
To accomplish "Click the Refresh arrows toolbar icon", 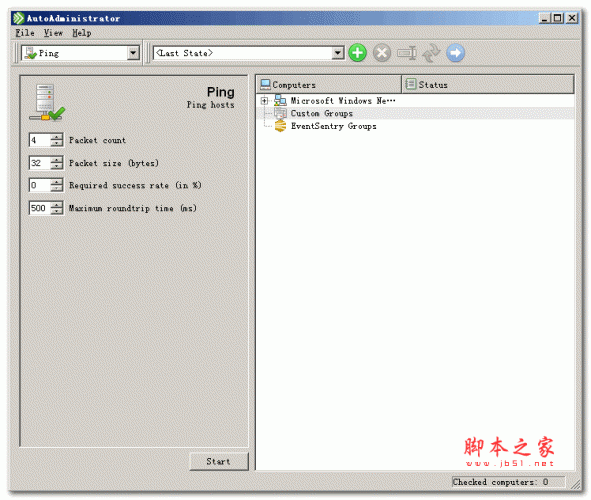I will 431,53.
